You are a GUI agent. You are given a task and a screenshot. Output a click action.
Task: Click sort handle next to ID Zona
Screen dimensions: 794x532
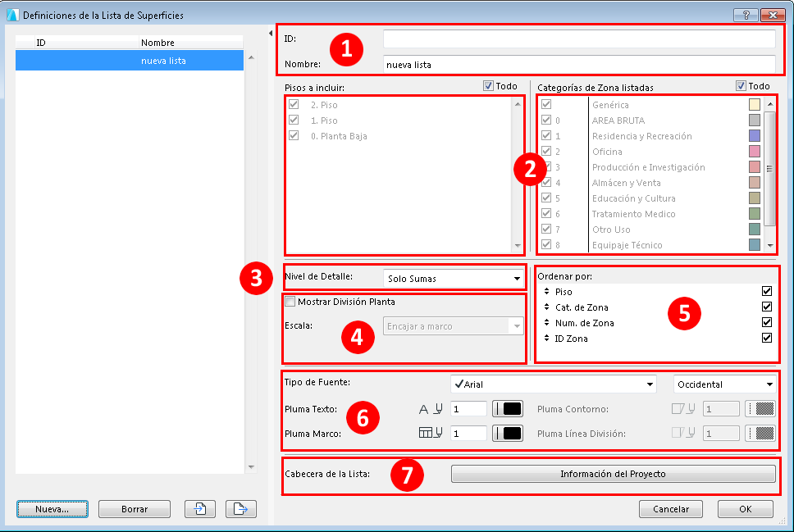[546, 338]
